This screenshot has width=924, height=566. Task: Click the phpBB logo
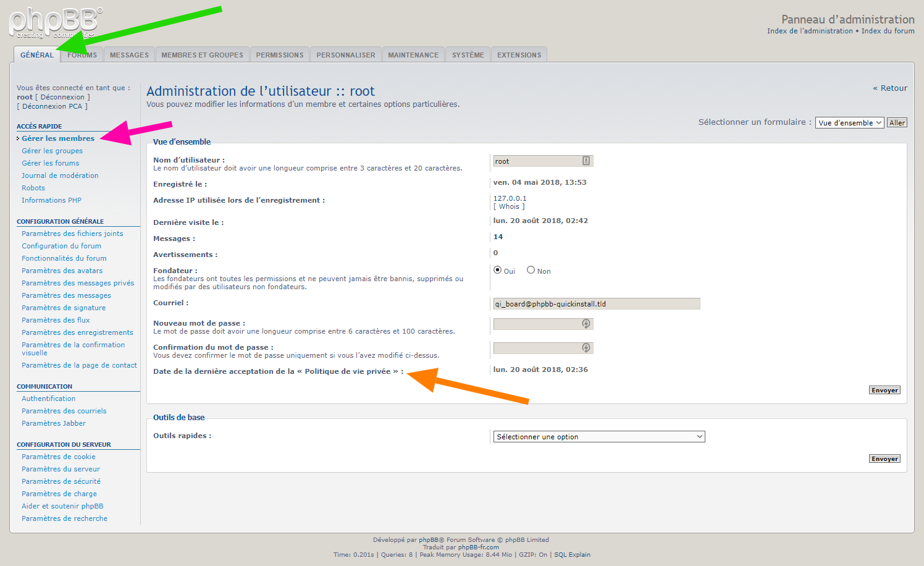(x=54, y=22)
